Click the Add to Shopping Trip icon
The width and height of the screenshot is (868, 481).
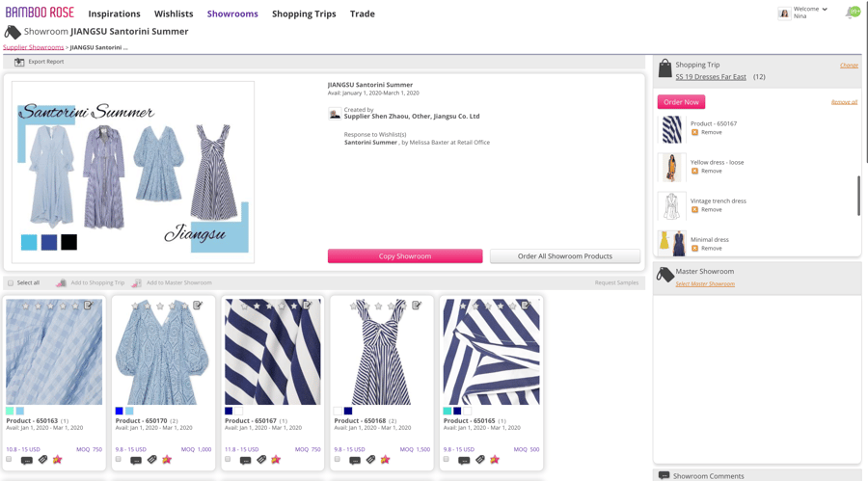coord(61,282)
